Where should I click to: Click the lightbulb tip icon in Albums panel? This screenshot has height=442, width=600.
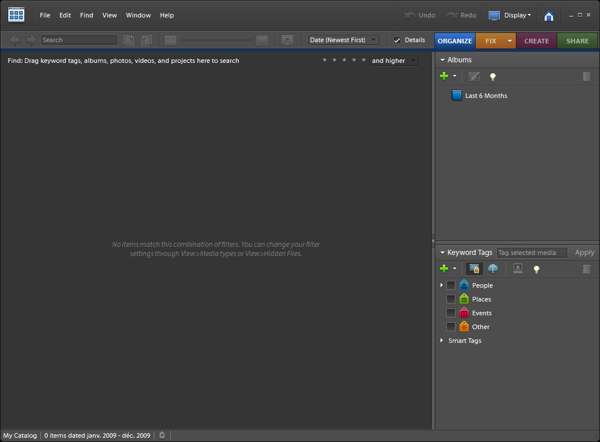pyautogui.click(x=492, y=76)
